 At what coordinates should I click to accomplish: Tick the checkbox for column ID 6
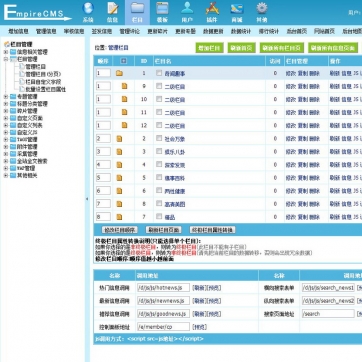pyautogui.click(x=159, y=191)
